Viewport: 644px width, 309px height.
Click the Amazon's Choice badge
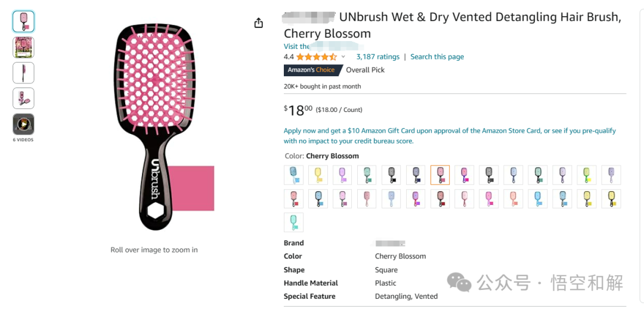coord(311,70)
